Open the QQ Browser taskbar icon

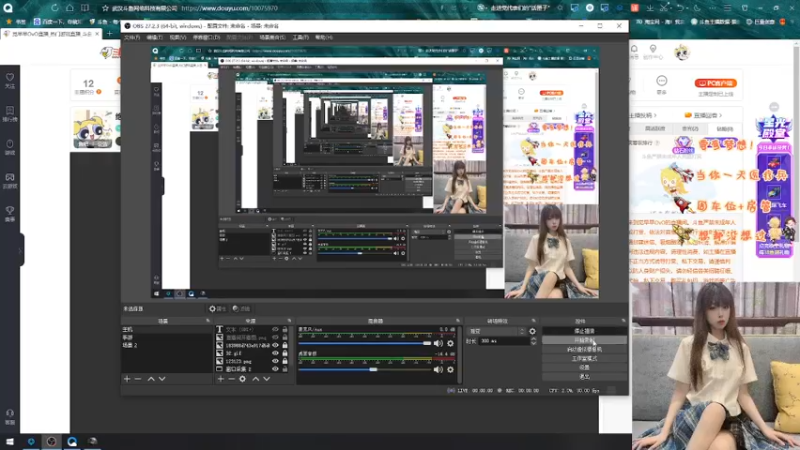click(x=72, y=442)
